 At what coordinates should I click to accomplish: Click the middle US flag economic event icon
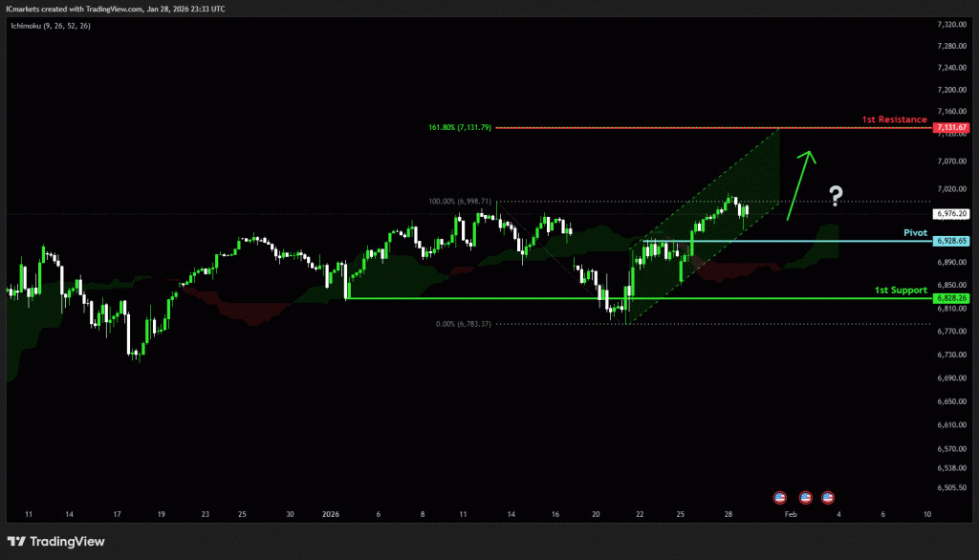click(x=805, y=498)
